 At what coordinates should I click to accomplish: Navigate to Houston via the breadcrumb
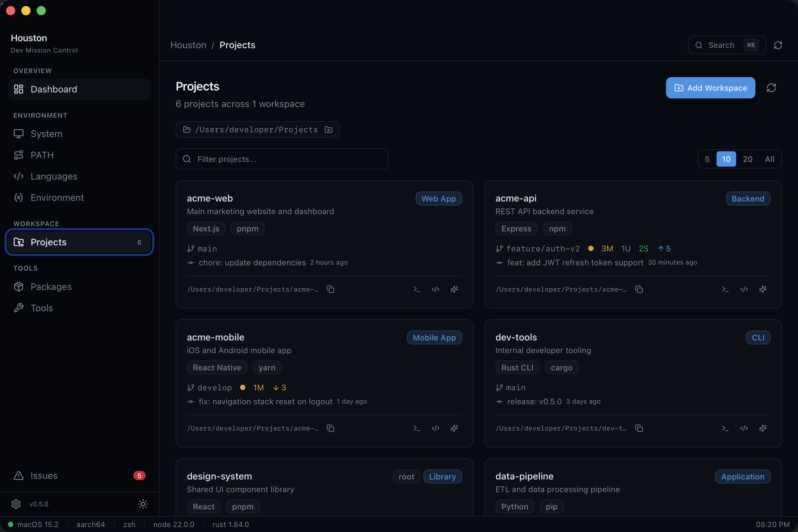pyautogui.click(x=188, y=45)
